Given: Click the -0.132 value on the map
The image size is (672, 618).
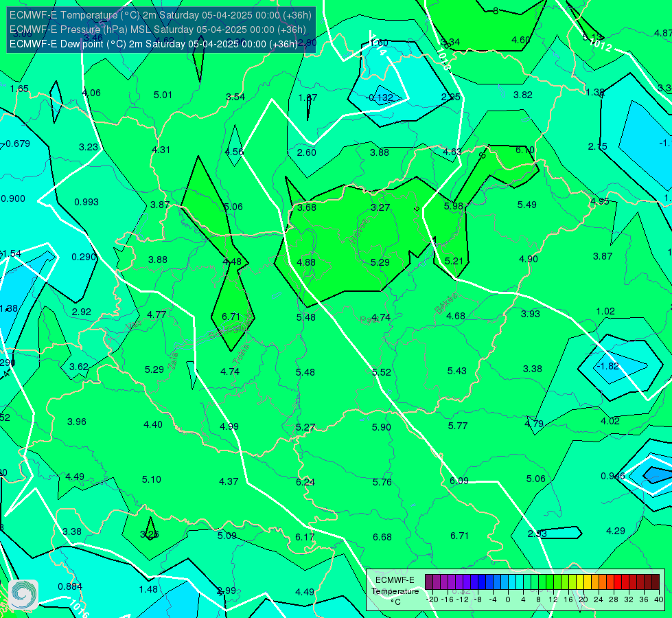Looking at the screenshot, I should point(380,98).
